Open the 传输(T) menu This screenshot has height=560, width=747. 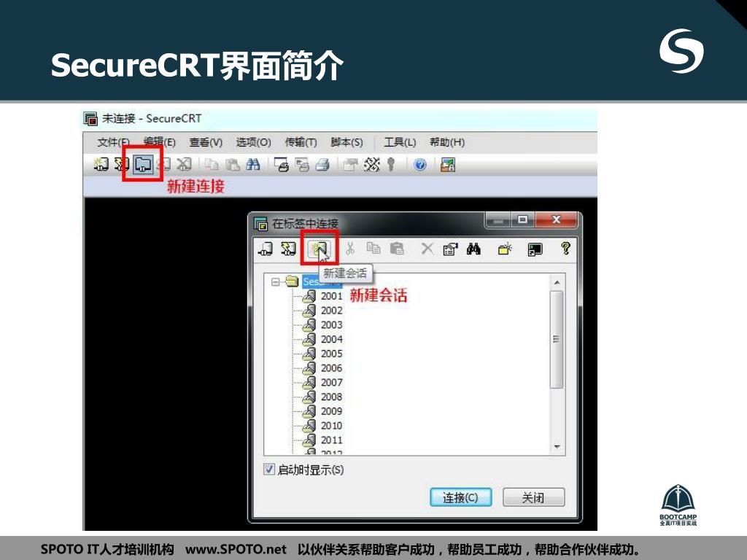point(301,142)
